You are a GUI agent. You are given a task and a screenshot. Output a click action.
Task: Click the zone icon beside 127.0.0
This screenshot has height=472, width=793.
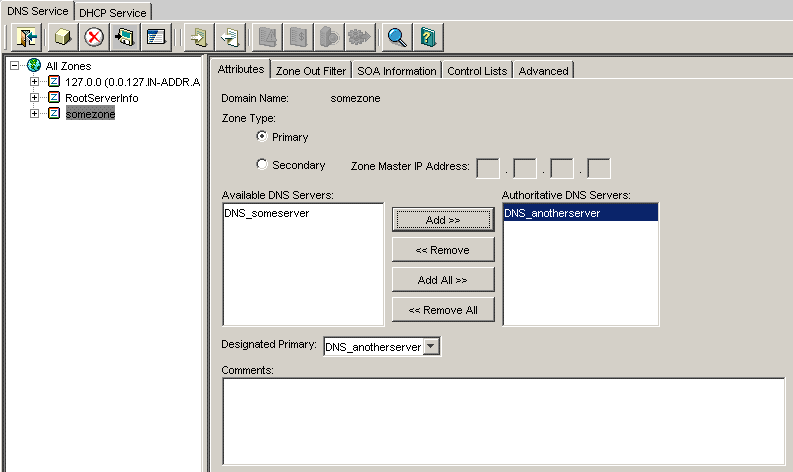pyautogui.click(x=54, y=81)
